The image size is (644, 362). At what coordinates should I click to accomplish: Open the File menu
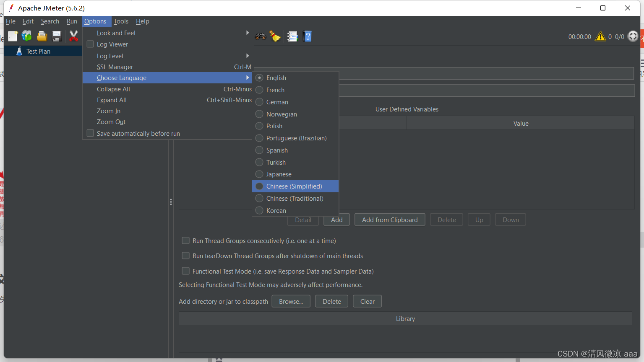tap(10, 21)
